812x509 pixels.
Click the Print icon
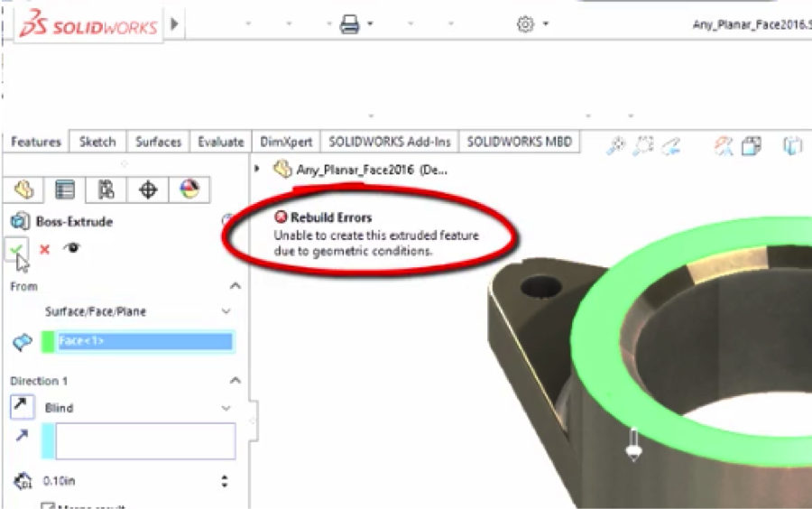point(349,23)
